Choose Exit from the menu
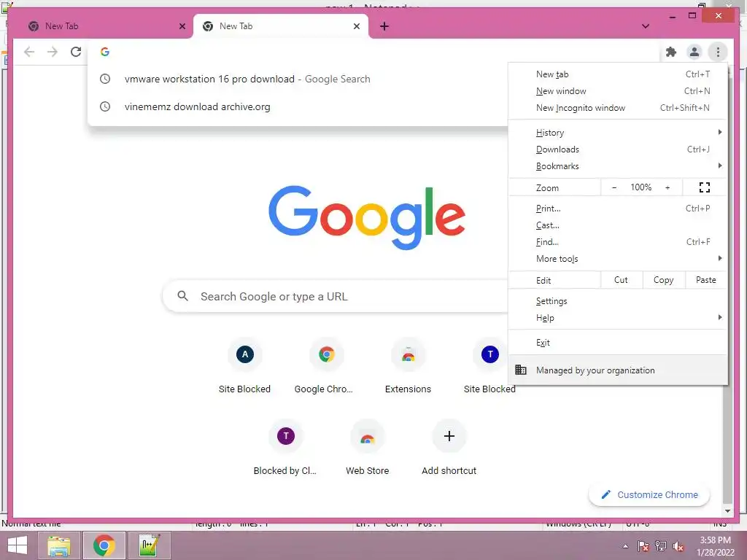This screenshot has height=560, width=747. (618, 343)
